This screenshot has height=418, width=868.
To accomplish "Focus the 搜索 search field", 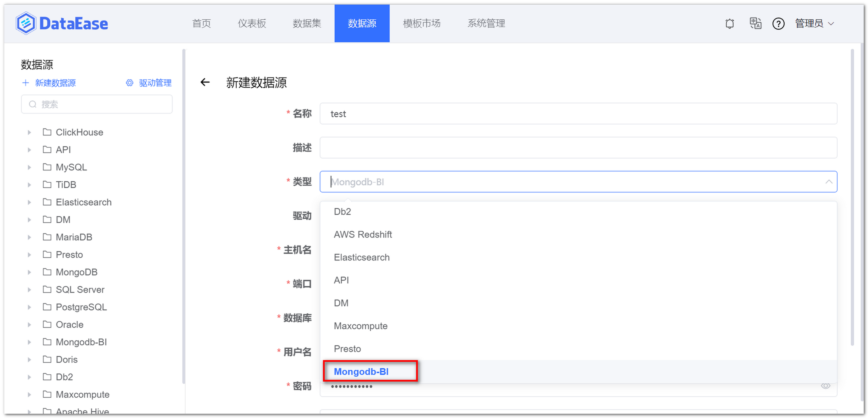I will pyautogui.click(x=97, y=104).
